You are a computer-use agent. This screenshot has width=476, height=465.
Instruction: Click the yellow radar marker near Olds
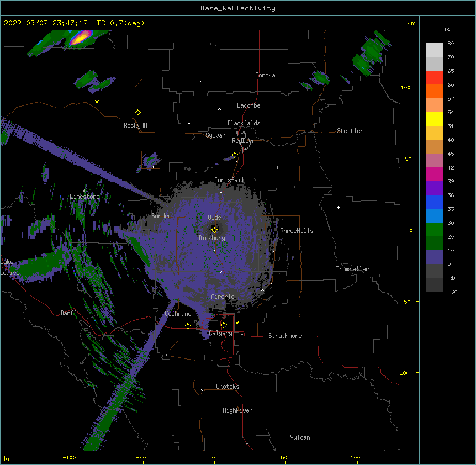coord(214,230)
